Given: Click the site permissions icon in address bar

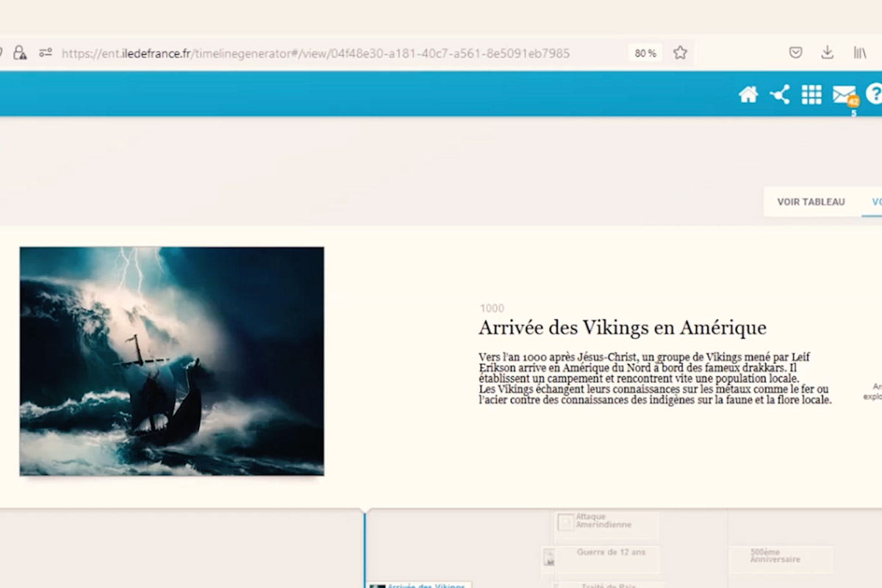Looking at the screenshot, I should click(x=46, y=53).
